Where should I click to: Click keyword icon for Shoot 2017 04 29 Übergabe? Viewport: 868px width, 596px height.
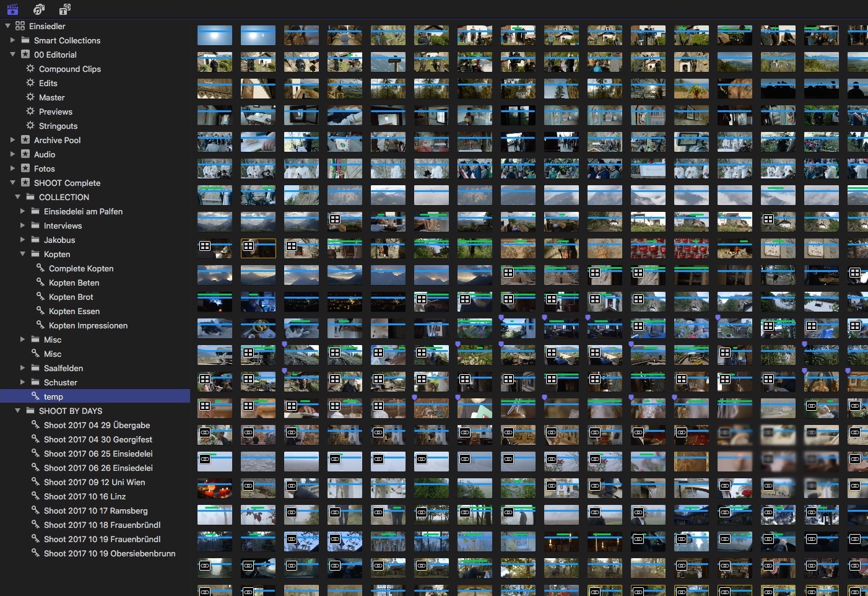(35, 425)
